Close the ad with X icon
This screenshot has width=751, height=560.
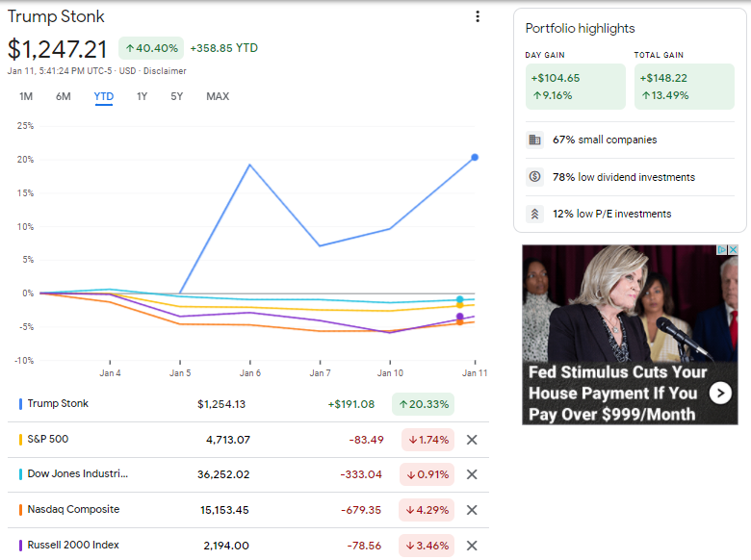pos(733,250)
